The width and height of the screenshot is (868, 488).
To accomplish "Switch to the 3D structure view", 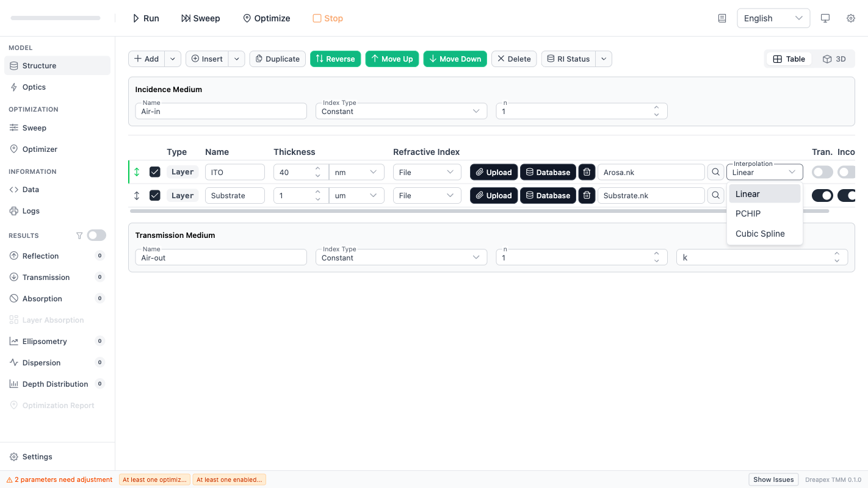I will coord(834,59).
